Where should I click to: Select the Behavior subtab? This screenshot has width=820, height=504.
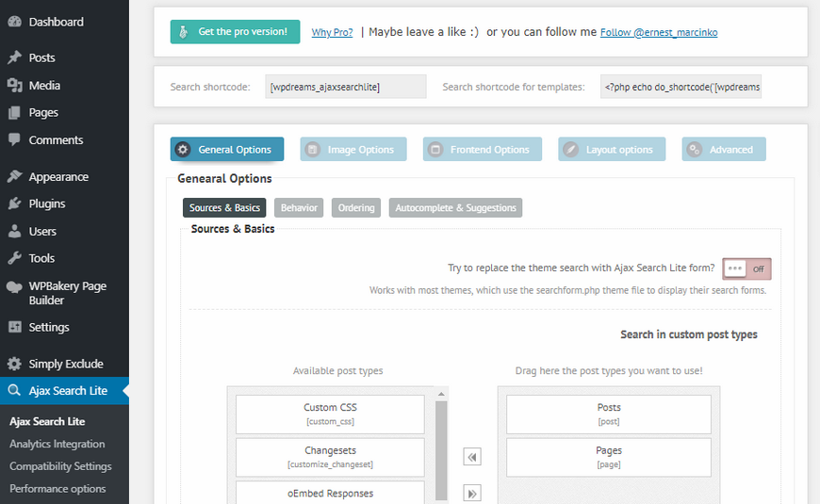(299, 207)
